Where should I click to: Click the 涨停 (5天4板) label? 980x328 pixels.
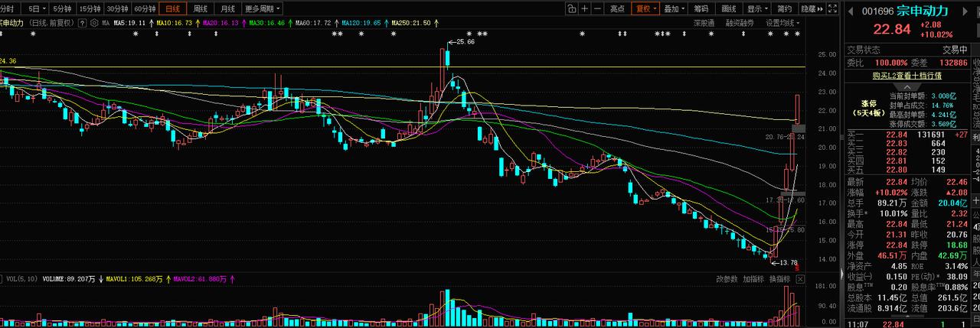coord(869,107)
